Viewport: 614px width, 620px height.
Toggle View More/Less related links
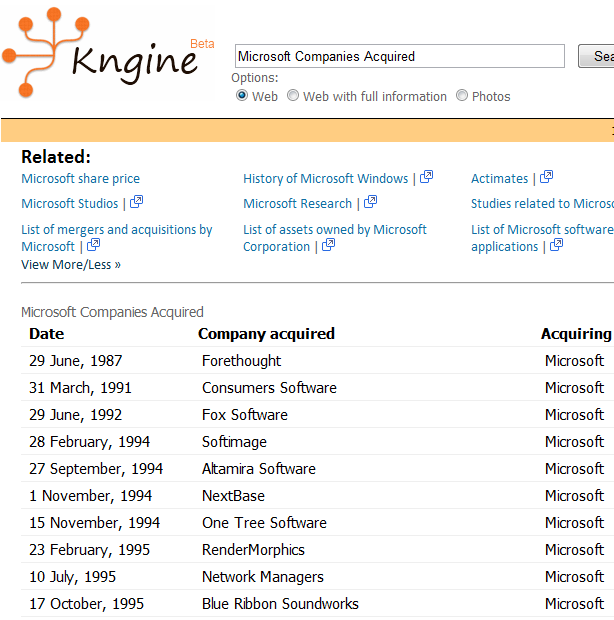[71, 265]
